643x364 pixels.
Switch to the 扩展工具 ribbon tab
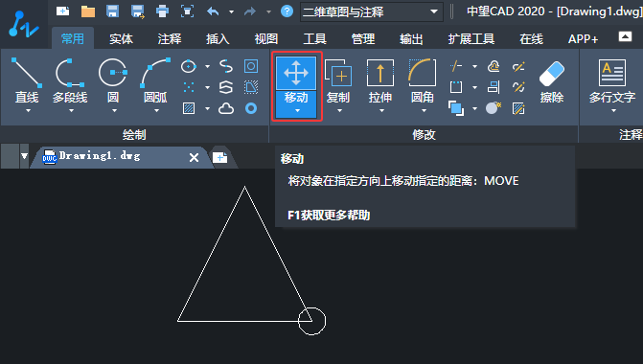coord(471,39)
